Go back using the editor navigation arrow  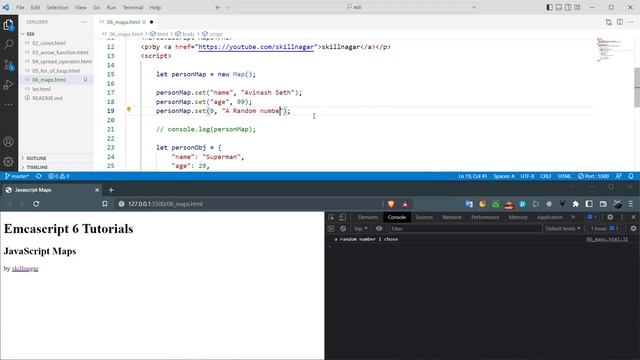(218, 7)
